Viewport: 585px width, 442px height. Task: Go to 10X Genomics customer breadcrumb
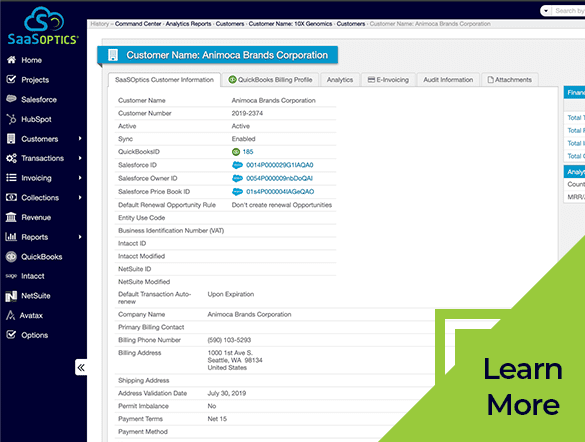pos(290,24)
